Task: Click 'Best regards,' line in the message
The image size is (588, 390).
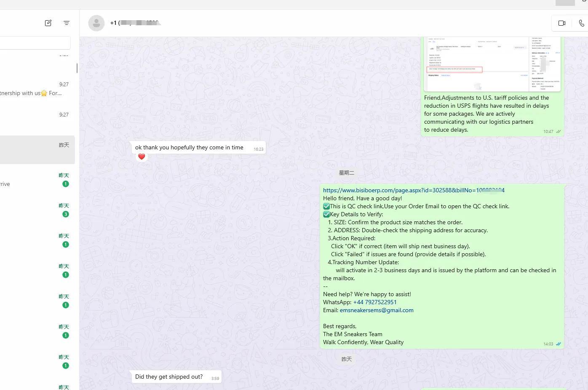Action: pos(339,326)
